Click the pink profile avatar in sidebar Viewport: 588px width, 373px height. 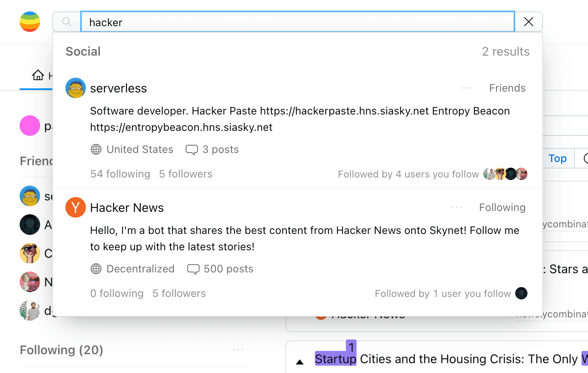[30, 126]
